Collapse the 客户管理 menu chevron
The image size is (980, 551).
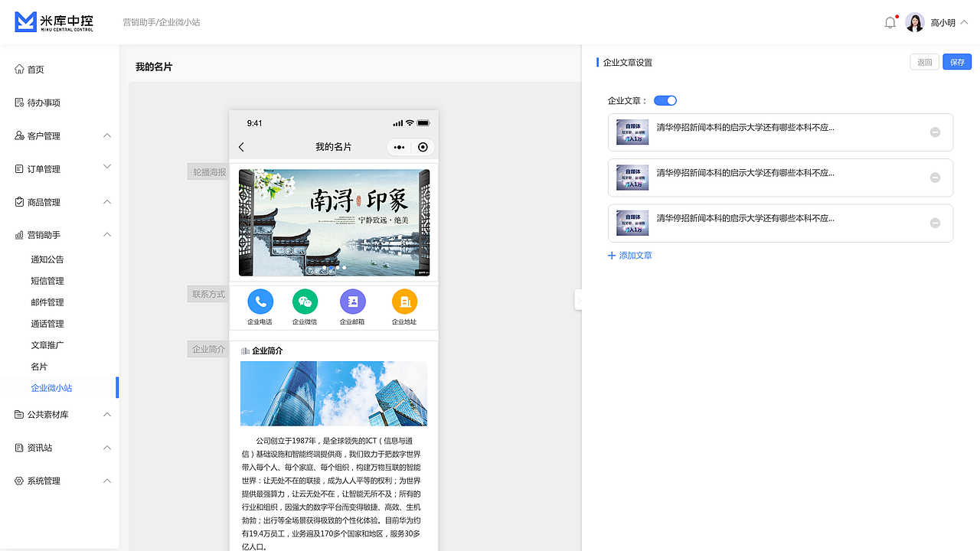pos(107,135)
